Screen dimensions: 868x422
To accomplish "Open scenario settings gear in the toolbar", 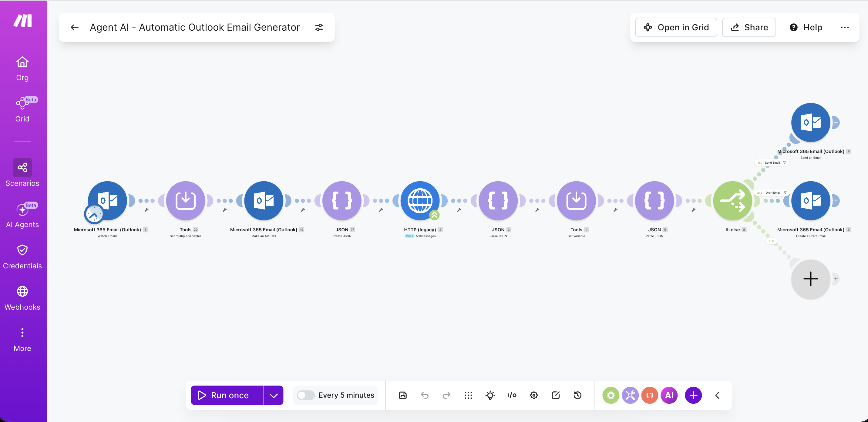I will (534, 395).
